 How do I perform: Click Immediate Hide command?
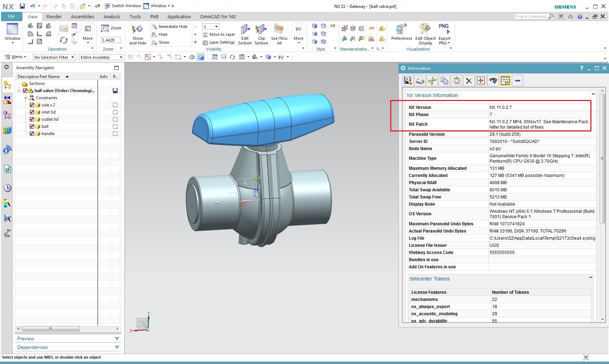pyautogui.click(x=170, y=27)
